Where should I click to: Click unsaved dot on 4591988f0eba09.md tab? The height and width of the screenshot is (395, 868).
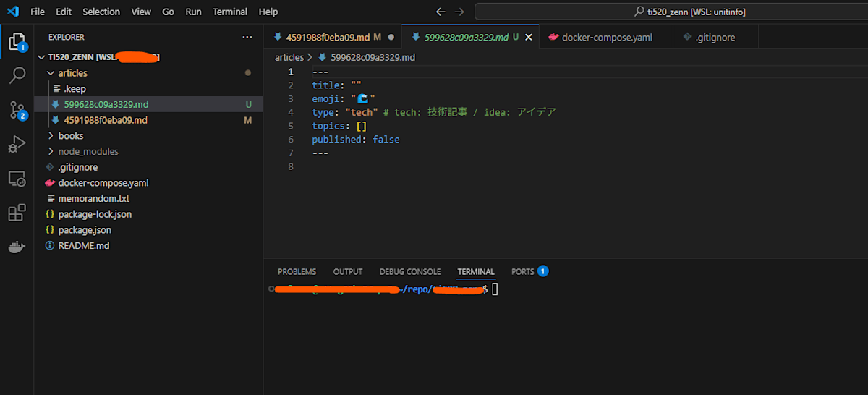point(391,37)
